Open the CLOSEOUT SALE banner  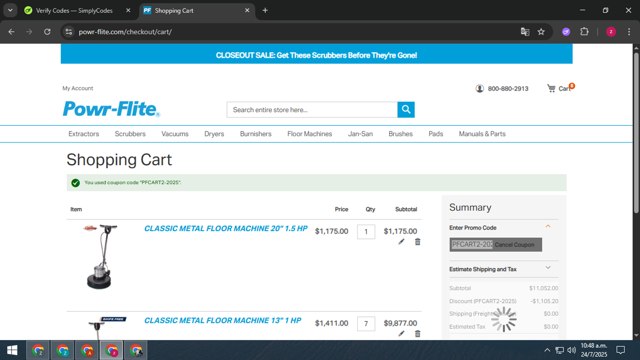[316, 55]
